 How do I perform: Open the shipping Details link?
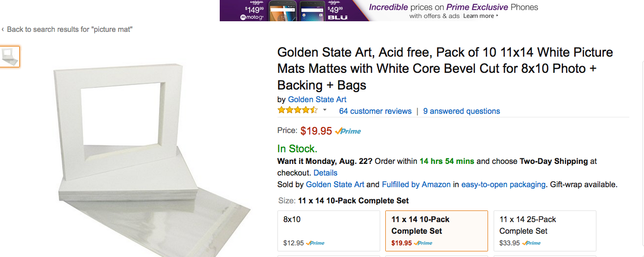[x=325, y=173]
